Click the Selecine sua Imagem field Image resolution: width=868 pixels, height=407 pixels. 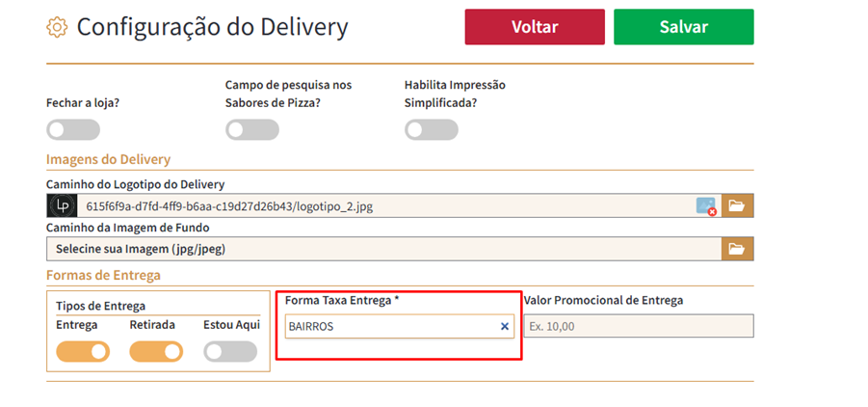385,249
